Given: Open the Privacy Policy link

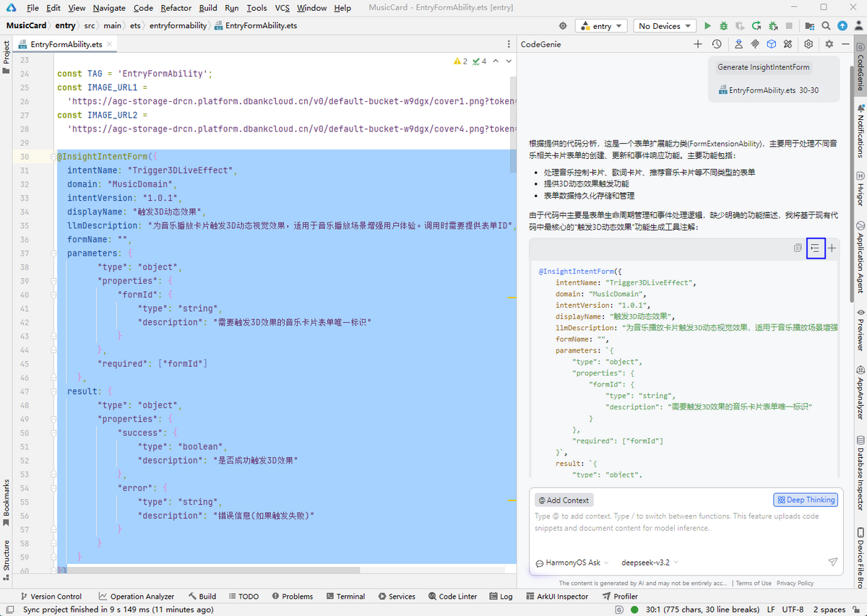Looking at the screenshot, I should [795, 583].
